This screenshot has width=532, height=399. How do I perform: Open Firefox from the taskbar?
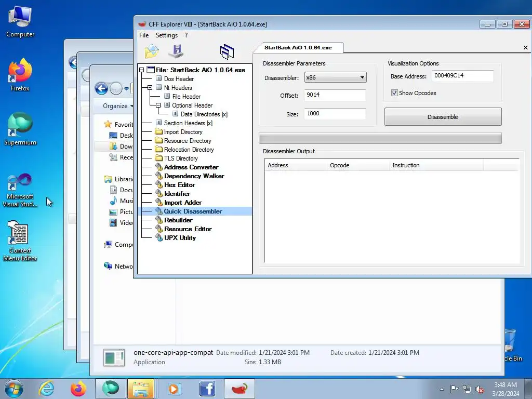78,389
